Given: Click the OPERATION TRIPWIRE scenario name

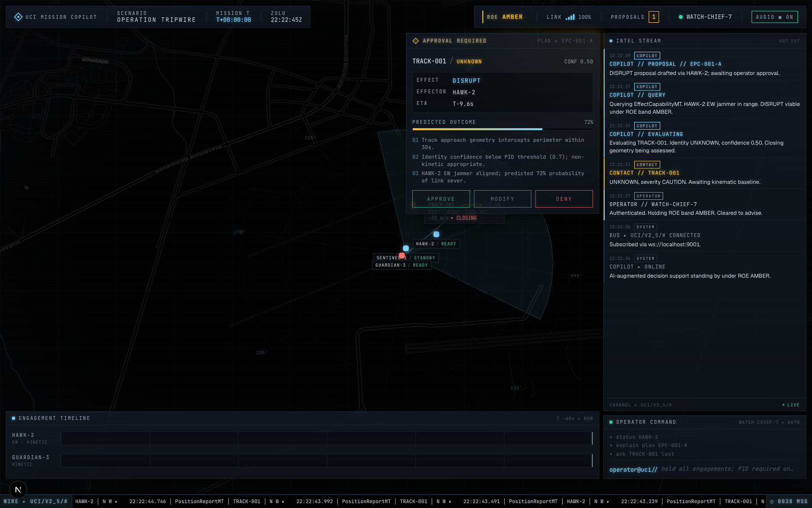Looking at the screenshot, I should [x=156, y=20].
